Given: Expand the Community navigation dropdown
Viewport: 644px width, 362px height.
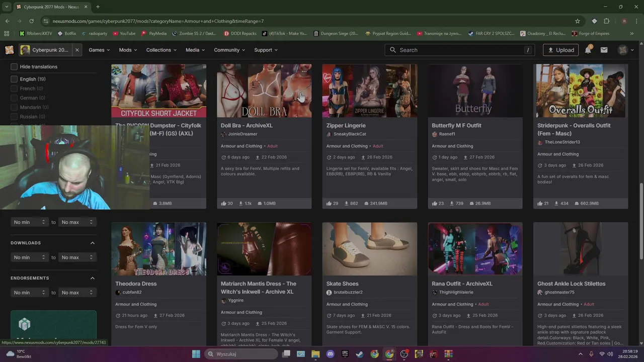Looking at the screenshot, I should (229, 50).
